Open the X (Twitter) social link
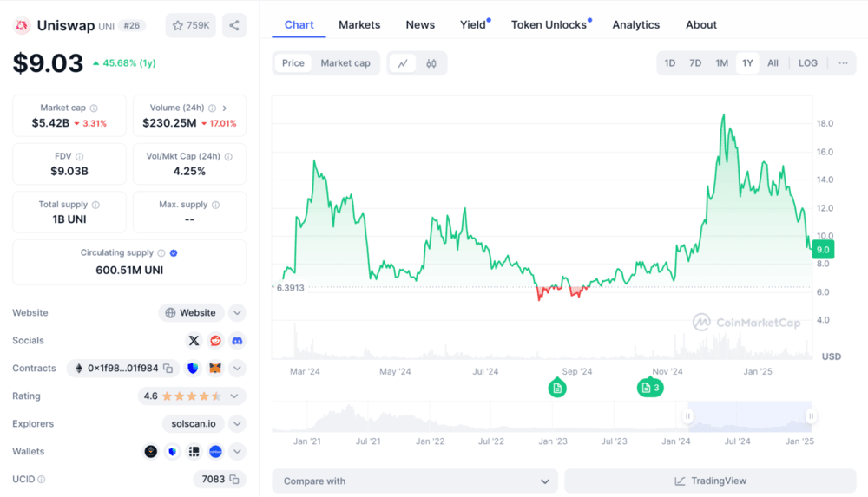 194,341
